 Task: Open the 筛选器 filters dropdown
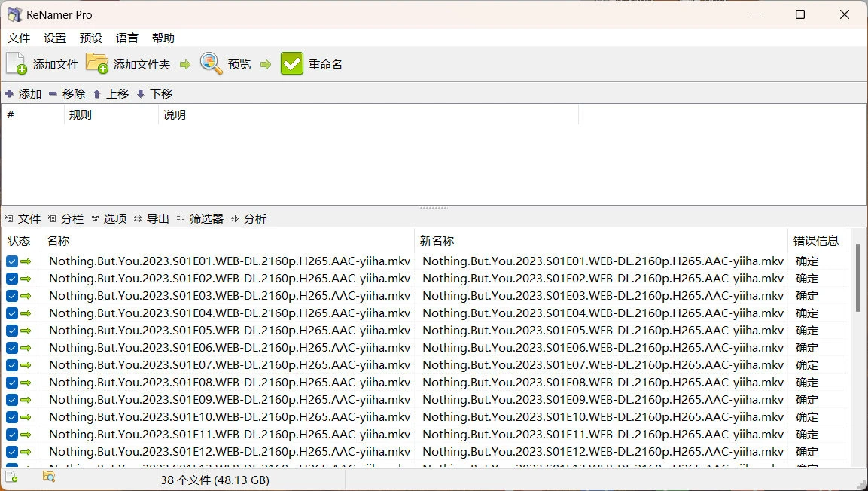[x=199, y=218]
